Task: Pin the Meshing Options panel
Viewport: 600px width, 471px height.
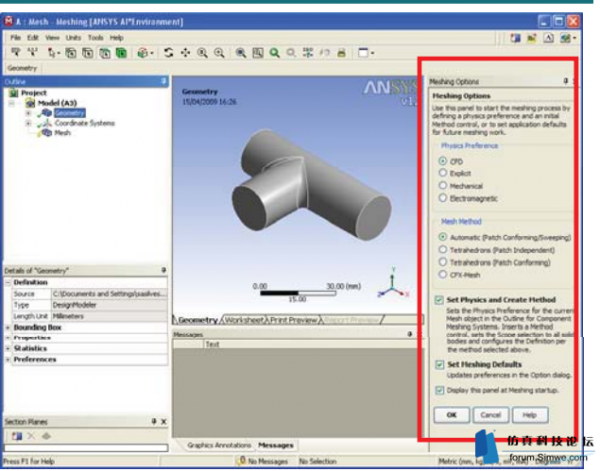Action: (566, 81)
